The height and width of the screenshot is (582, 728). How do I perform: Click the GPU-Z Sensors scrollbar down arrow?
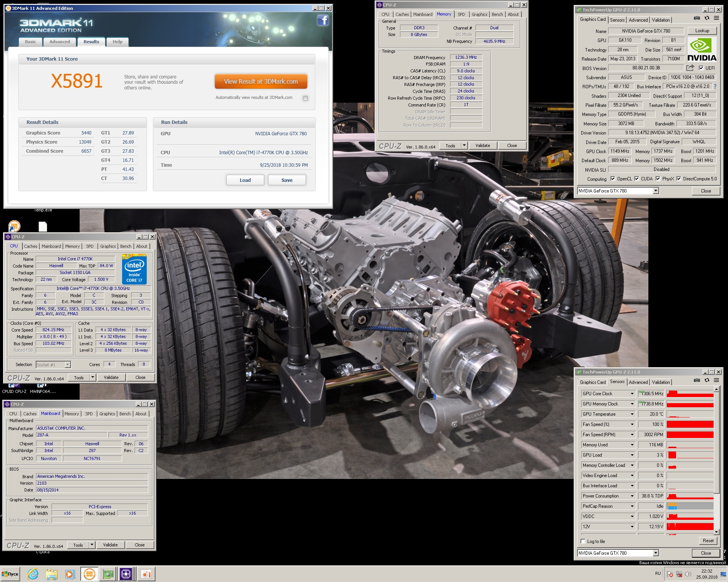716,532
